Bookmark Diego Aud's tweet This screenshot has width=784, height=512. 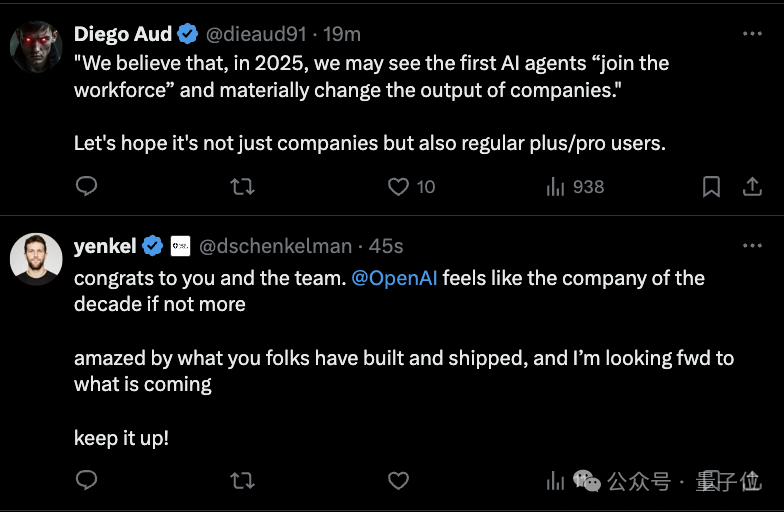point(711,186)
